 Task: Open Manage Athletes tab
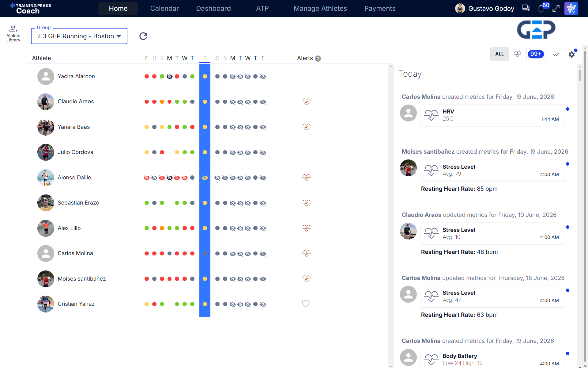tap(320, 8)
